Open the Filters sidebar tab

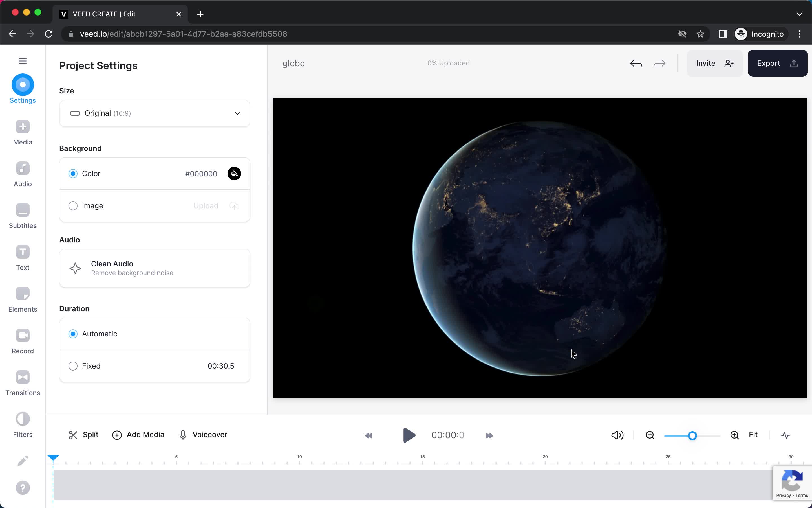(x=23, y=425)
